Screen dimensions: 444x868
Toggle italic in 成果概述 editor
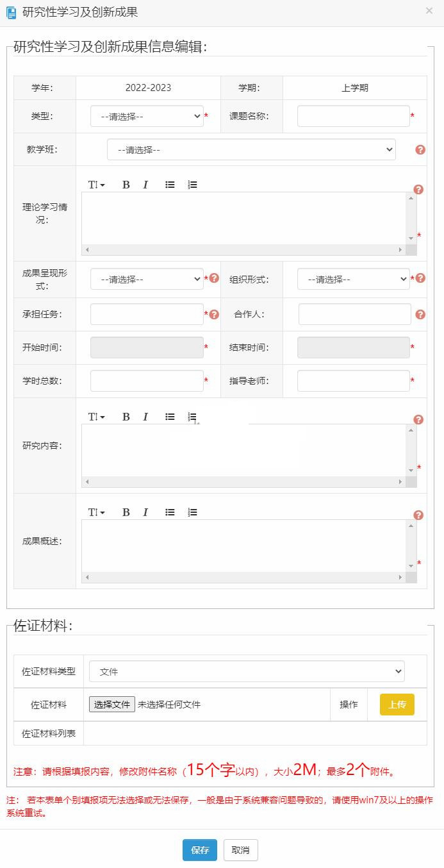pos(145,512)
